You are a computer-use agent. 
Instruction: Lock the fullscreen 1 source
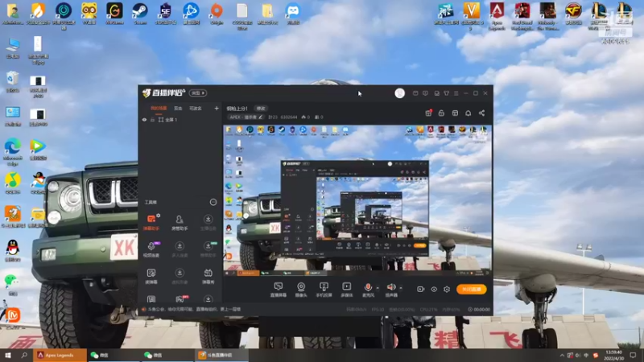coord(152,120)
